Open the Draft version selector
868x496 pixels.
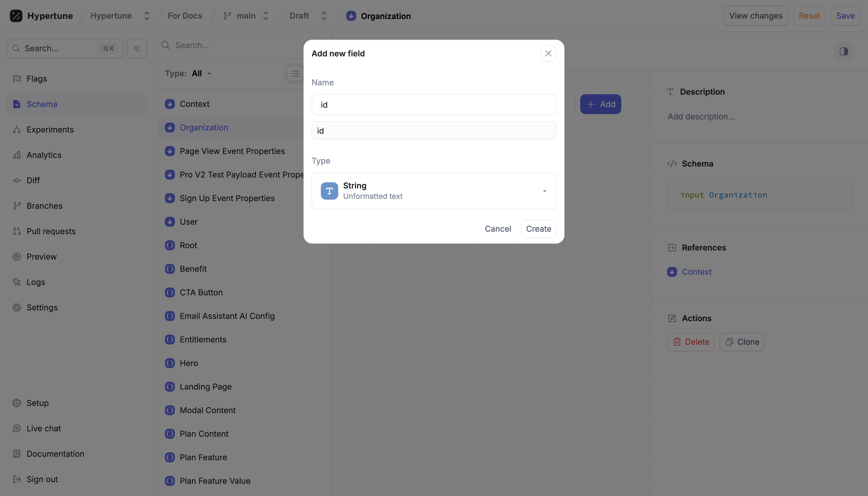[324, 16]
